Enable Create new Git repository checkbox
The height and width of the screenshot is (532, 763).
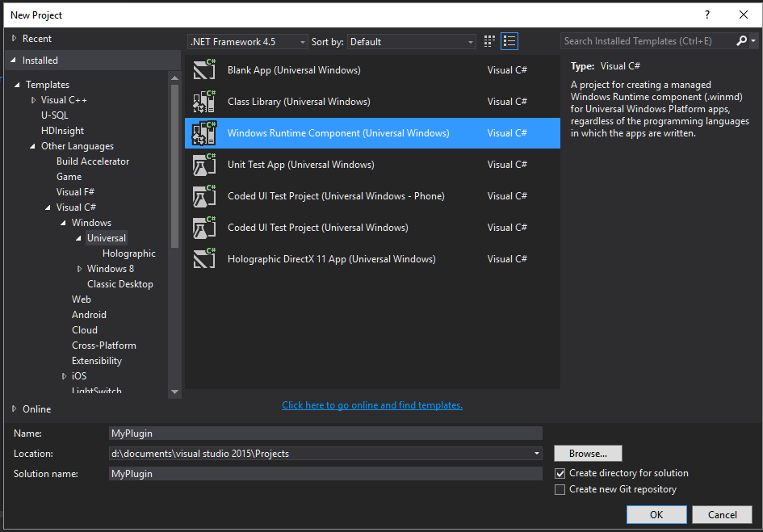(x=560, y=489)
